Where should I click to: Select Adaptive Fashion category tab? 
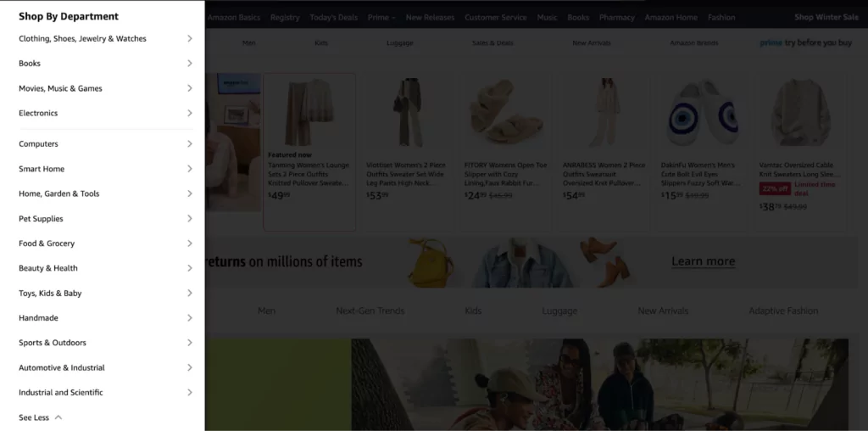[x=783, y=311]
